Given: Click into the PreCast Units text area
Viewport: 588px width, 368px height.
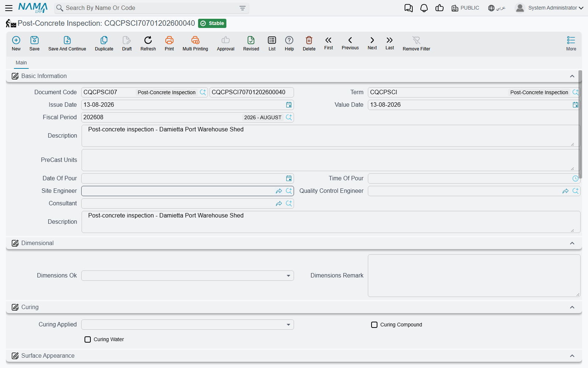Looking at the screenshot, I should pyautogui.click(x=331, y=160).
